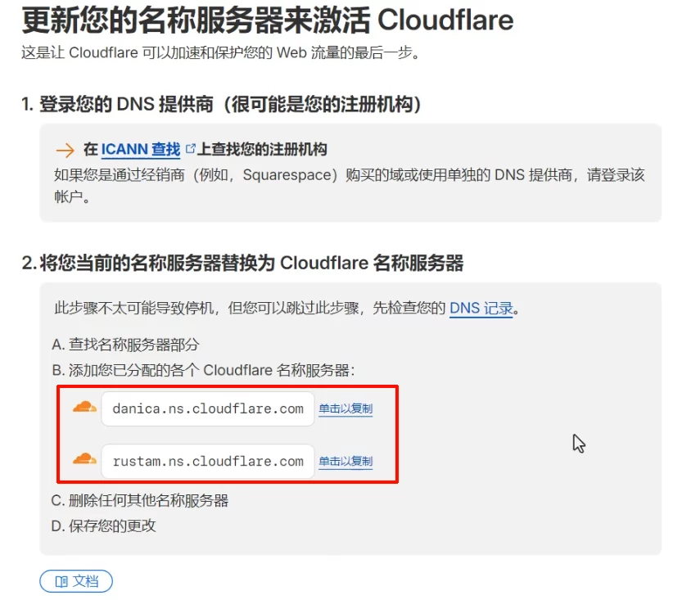
Task: Click step B 添加 Cloudflare 名称服务器 text
Action: (x=202, y=370)
